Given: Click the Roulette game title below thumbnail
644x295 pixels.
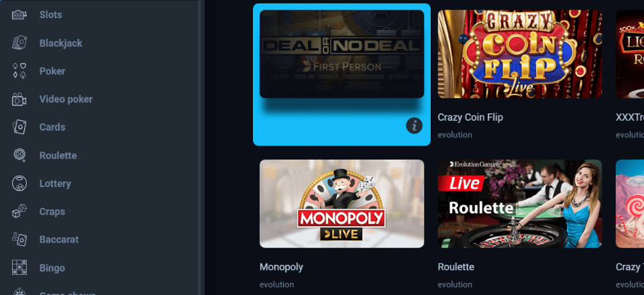Looking at the screenshot, I should [456, 267].
